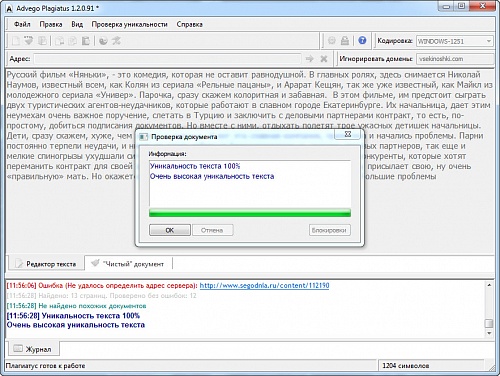Click the paste clipboard toolbar icon
Screen dimensions: 500x376
86,41
